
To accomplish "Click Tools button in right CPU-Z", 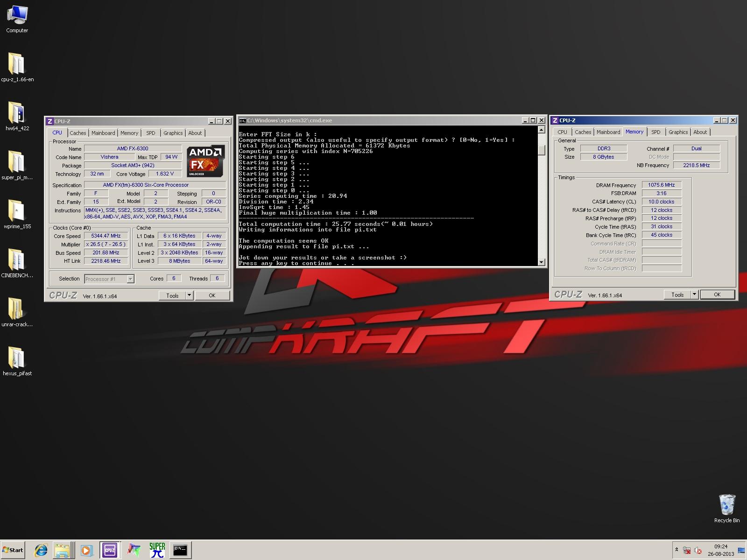I will [x=677, y=294].
